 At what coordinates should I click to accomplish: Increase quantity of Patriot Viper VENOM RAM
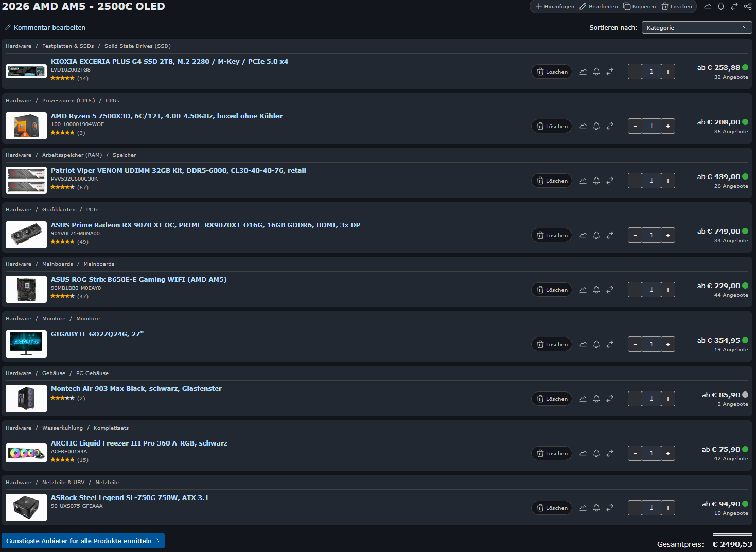click(x=668, y=181)
